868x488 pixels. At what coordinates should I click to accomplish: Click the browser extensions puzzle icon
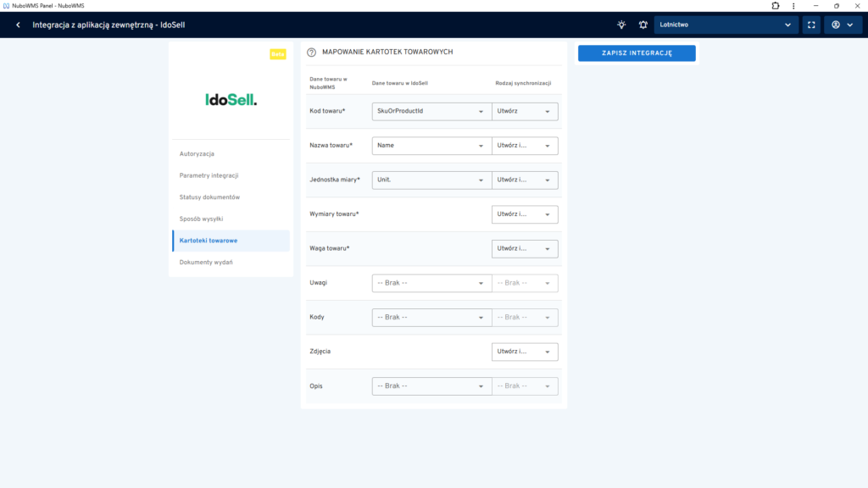(776, 5)
